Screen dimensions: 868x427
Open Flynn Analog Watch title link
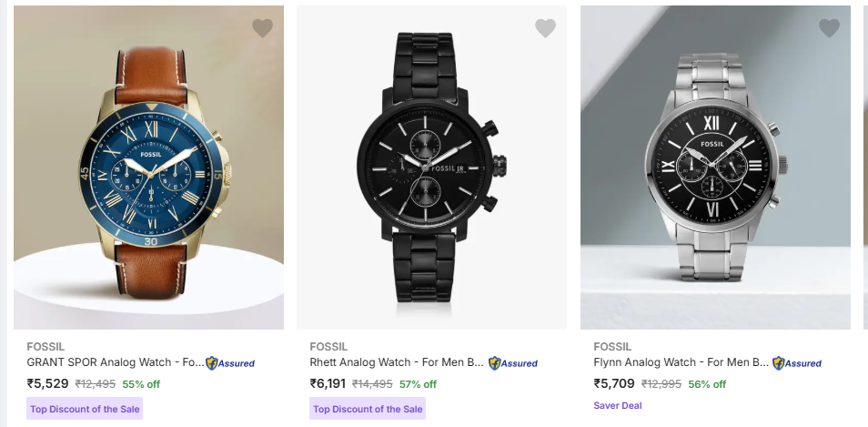click(681, 362)
